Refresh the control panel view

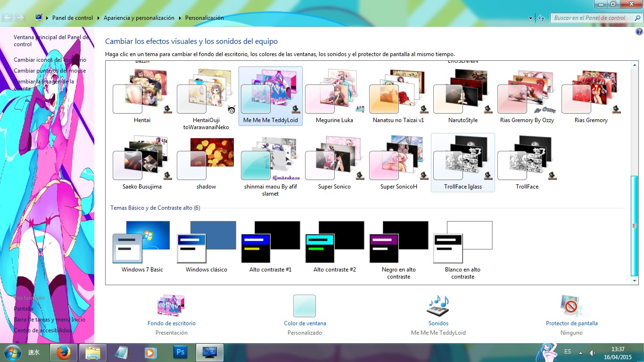tap(541, 18)
